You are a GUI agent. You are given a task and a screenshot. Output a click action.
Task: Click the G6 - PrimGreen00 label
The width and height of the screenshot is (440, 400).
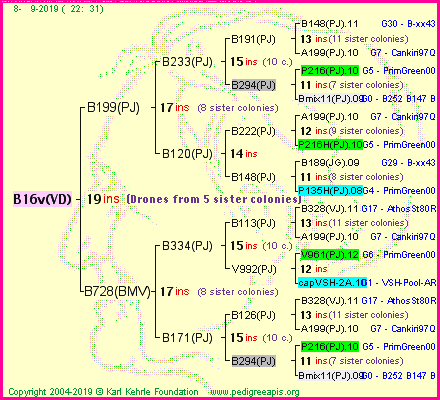pyautogui.click(x=399, y=255)
